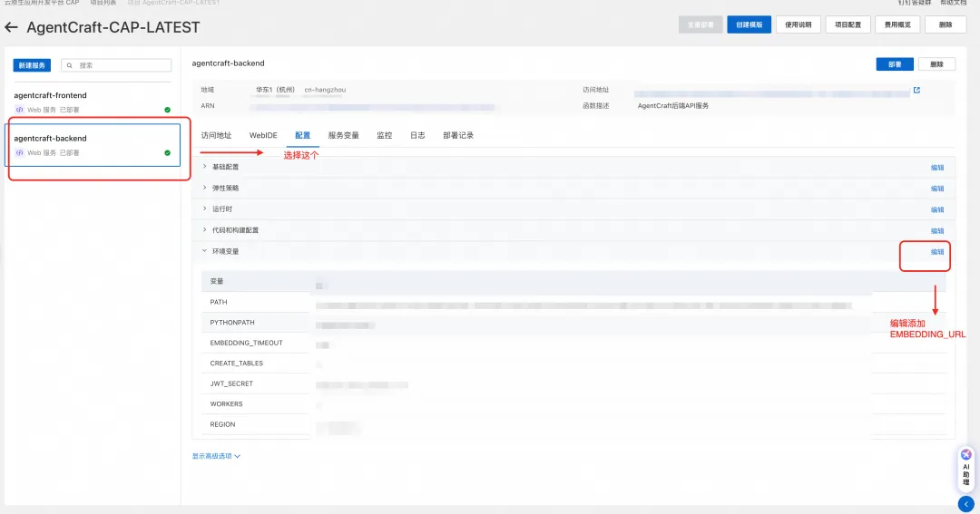Select the 配置 tab
The height and width of the screenshot is (514, 980).
(302, 136)
